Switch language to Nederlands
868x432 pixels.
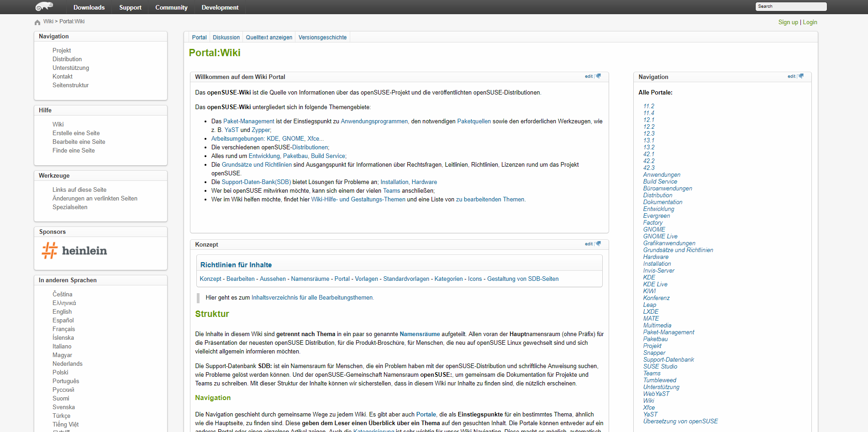point(68,364)
